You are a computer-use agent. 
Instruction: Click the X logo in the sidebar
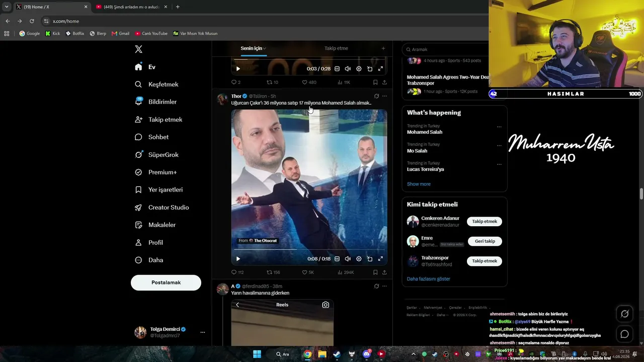click(138, 49)
